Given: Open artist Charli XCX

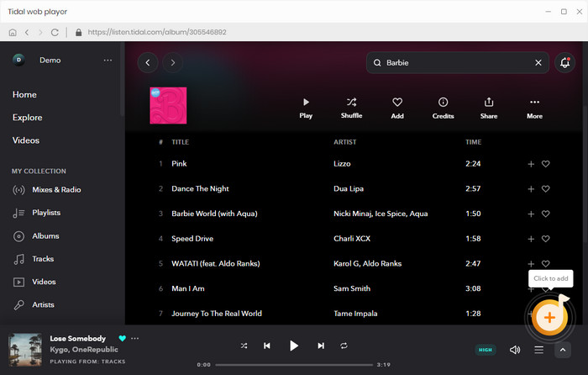Looking at the screenshot, I should click(352, 239).
